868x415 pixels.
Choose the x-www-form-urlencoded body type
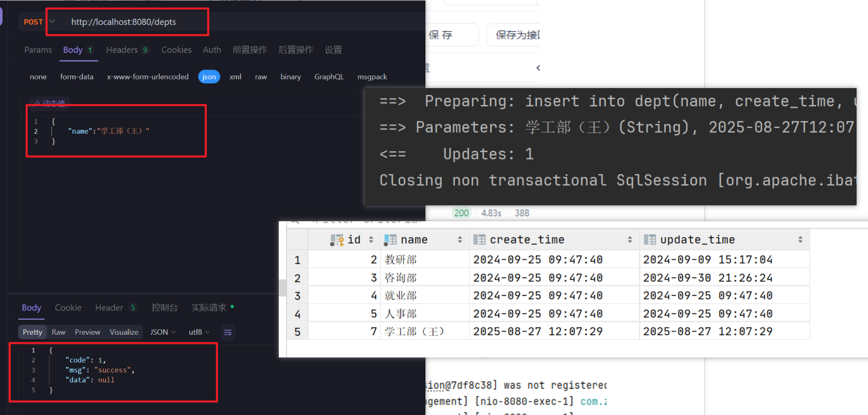[148, 77]
